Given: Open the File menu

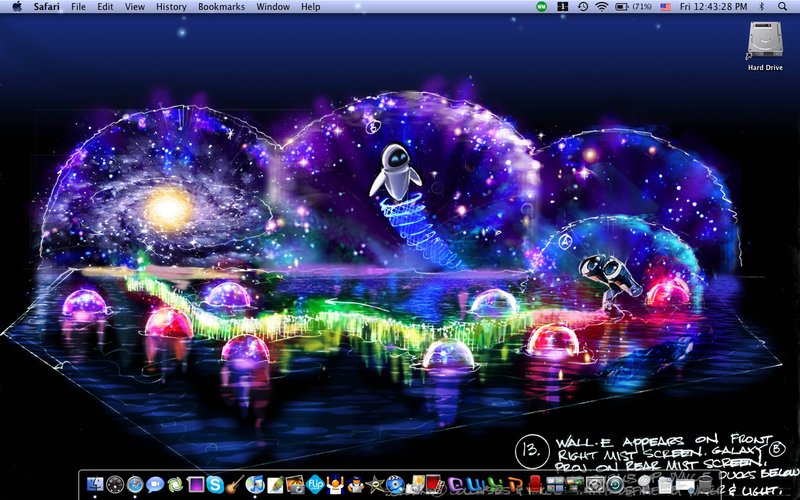Looking at the screenshot, I should 78,7.
